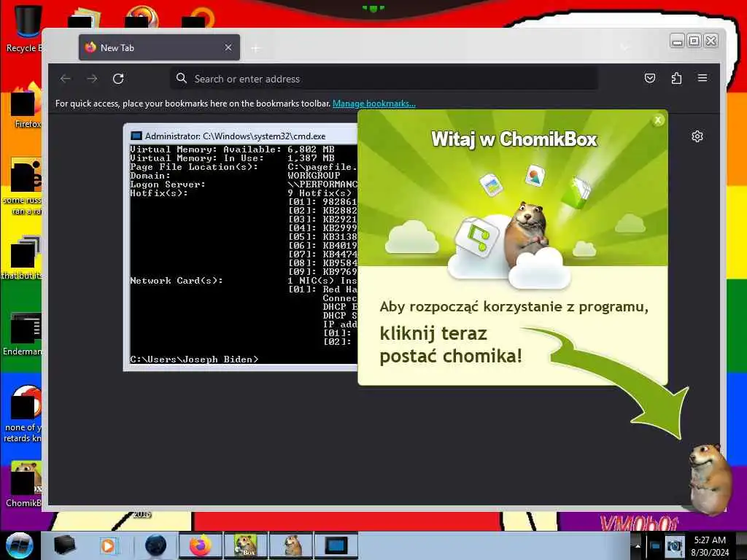
Task: Click the 'Hotfix(s):' label in cmd
Action: pyautogui.click(x=158, y=192)
